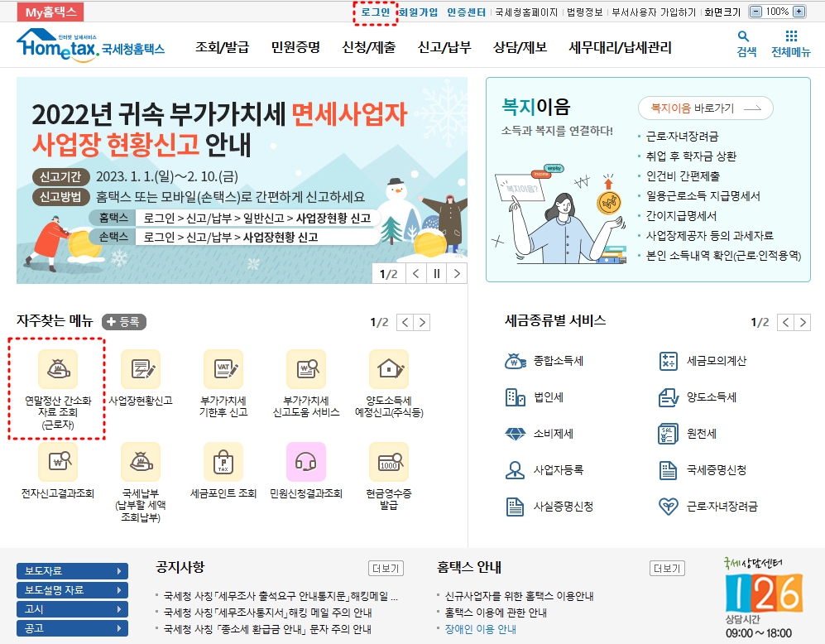This screenshot has height=644, width=825.
Task: Open the 부가가치세 기한후 신고 icon
Action: tap(223, 369)
